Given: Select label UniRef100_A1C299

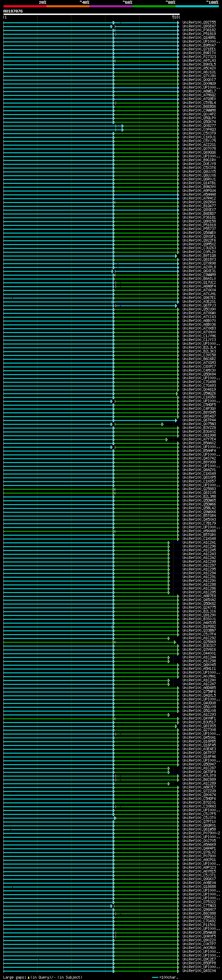Looking at the screenshot, I should (199, 561).
